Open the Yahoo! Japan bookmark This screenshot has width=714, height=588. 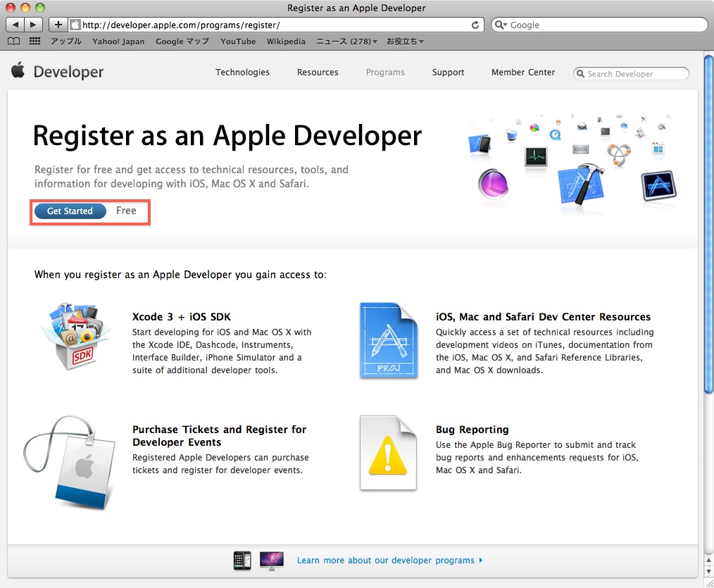(x=118, y=42)
